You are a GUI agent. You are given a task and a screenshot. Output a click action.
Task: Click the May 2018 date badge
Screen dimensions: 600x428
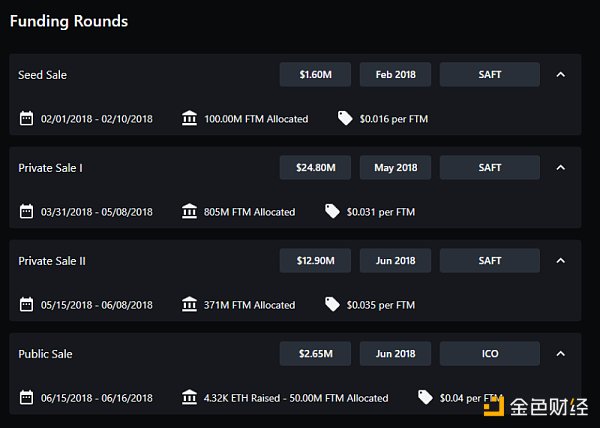[396, 168]
